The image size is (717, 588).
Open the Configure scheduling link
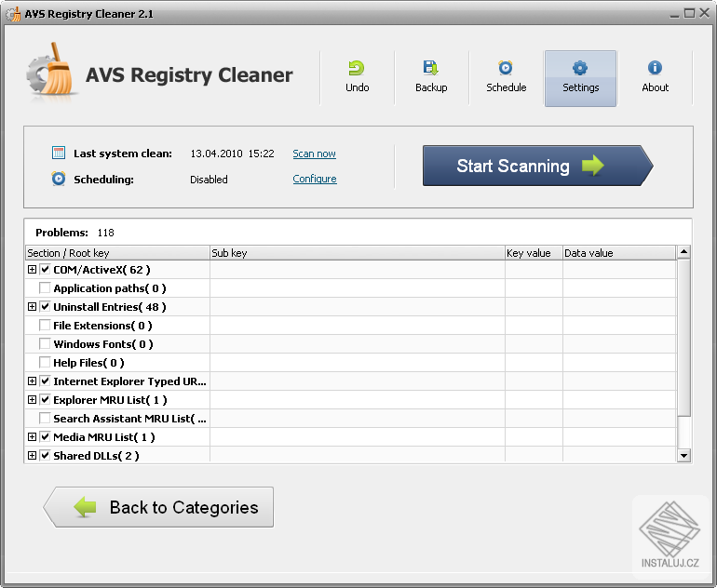tap(315, 179)
